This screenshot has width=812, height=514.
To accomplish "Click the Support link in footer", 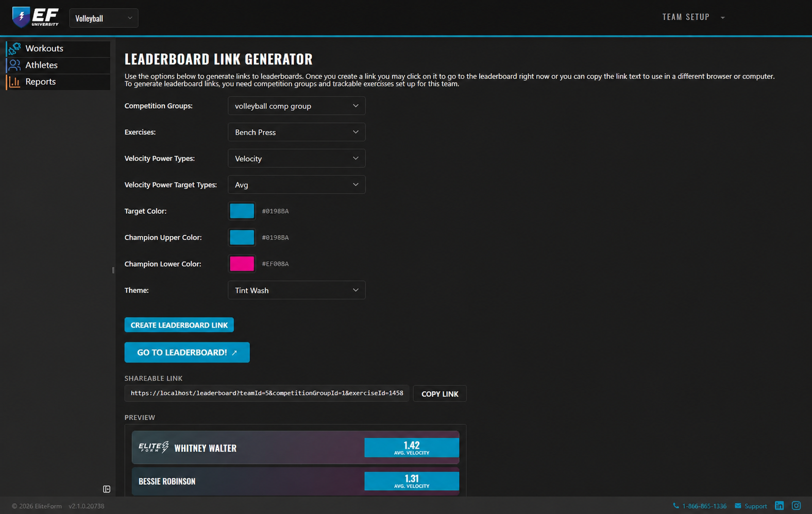I will (x=755, y=506).
